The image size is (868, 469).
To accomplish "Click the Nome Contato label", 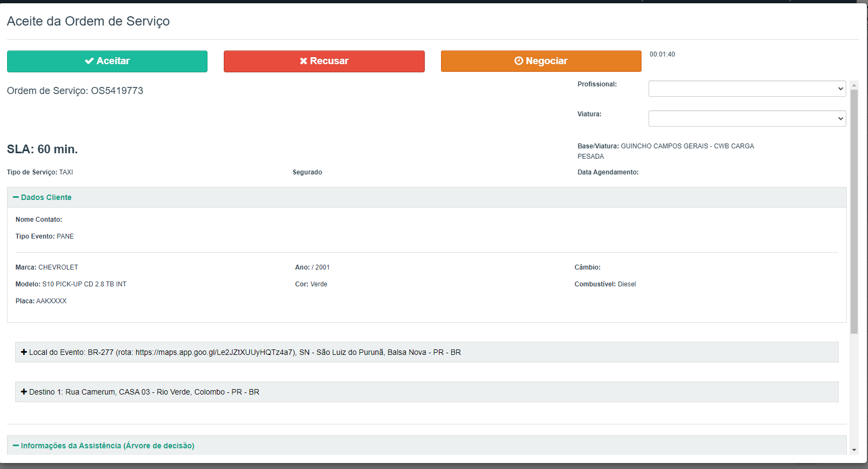I will (39, 220).
